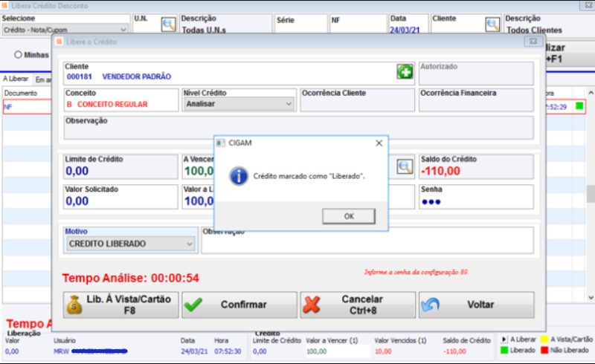Click the Libera Crédito Desconto app icon
This screenshot has width=595, height=364.
pos(4,5)
